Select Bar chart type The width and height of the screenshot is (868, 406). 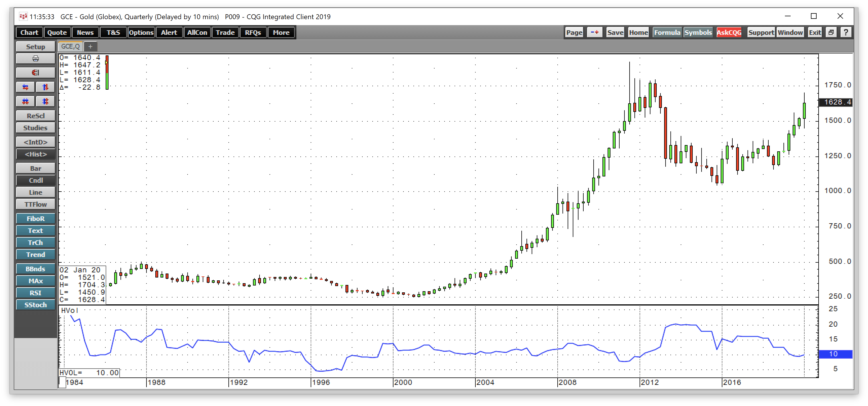35,168
